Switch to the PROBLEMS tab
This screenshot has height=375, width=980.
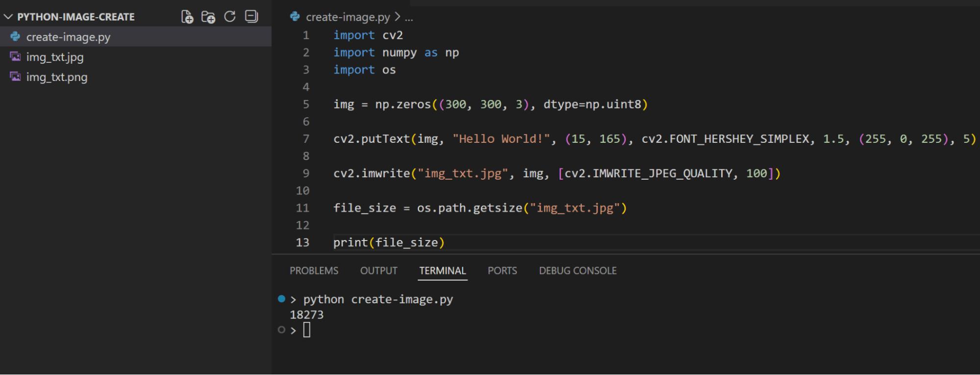coord(314,271)
